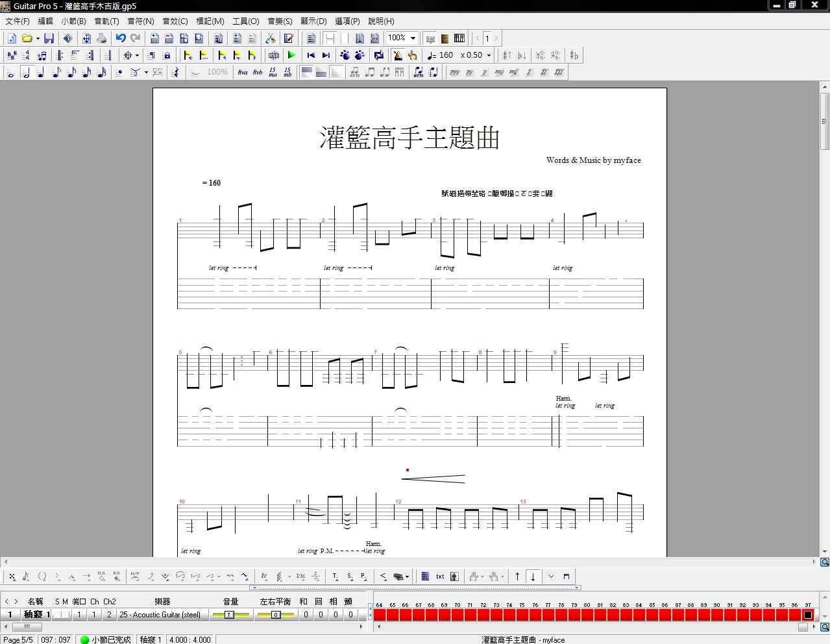Select bar 64 in the bar overview
The height and width of the screenshot is (644, 830).
[x=380, y=615]
